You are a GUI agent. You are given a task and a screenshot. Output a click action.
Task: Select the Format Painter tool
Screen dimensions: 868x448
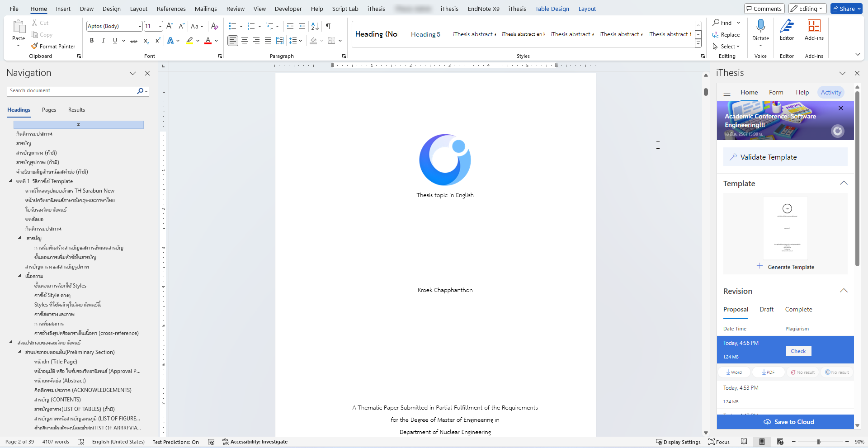click(x=53, y=46)
